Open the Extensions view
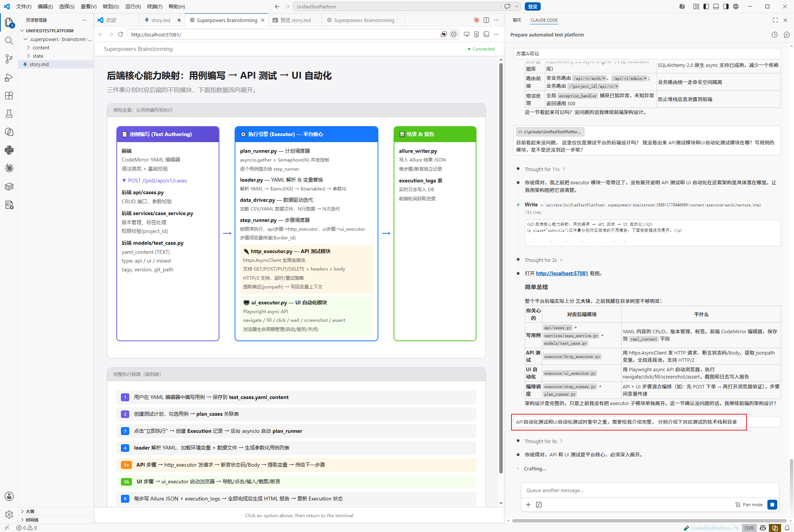The height and width of the screenshot is (532, 794). point(9,95)
